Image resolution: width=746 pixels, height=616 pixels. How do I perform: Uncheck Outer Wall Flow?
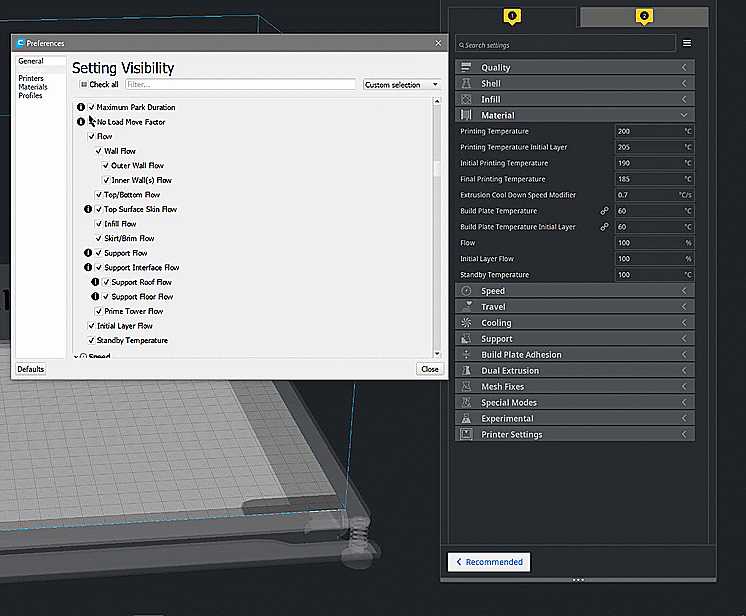(106, 166)
